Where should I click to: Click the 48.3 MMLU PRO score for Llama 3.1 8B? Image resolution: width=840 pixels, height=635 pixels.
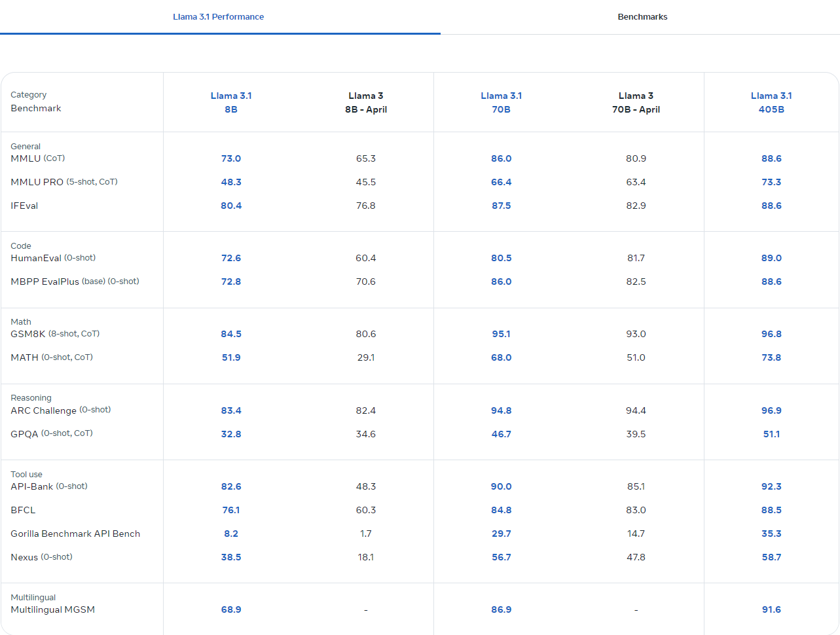tap(231, 182)
